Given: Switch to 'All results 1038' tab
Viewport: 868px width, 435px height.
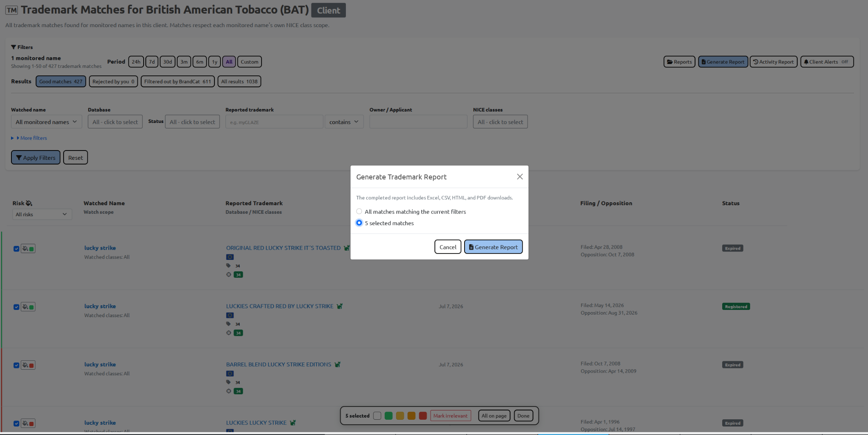Looking at the screenshot, I should point(239,81).
